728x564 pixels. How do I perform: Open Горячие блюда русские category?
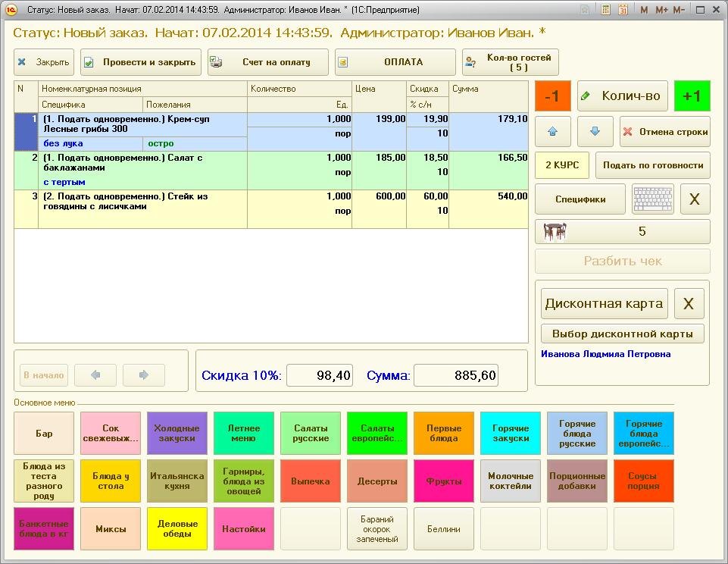click(x=577, y=433)
